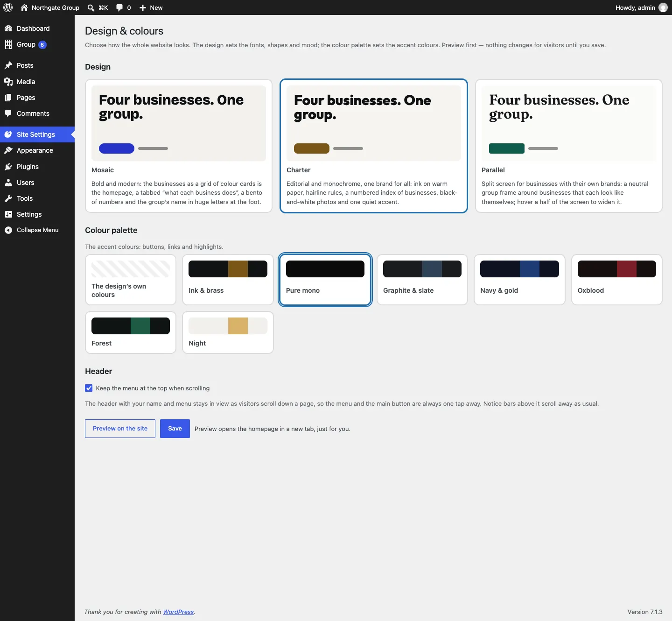Screen dimensions: 672x621
Task: Click the New content link
Action: [x=151, y=7]
